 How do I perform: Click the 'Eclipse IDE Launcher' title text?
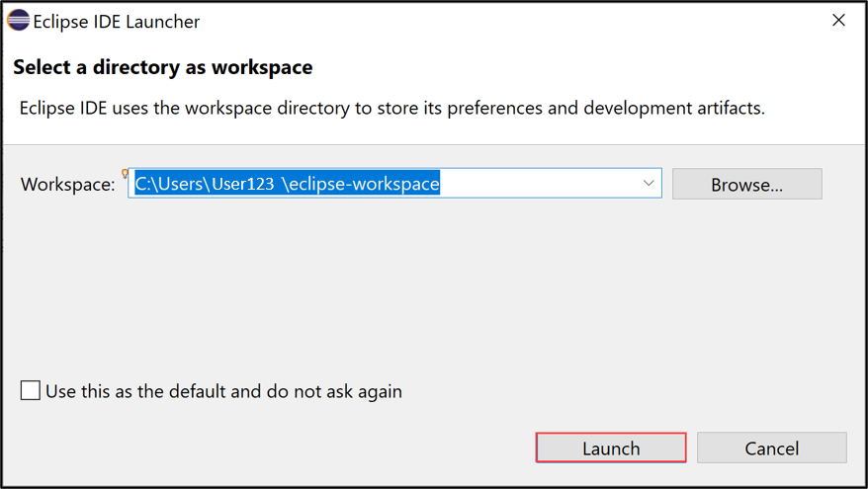click(x=117, y=22)
